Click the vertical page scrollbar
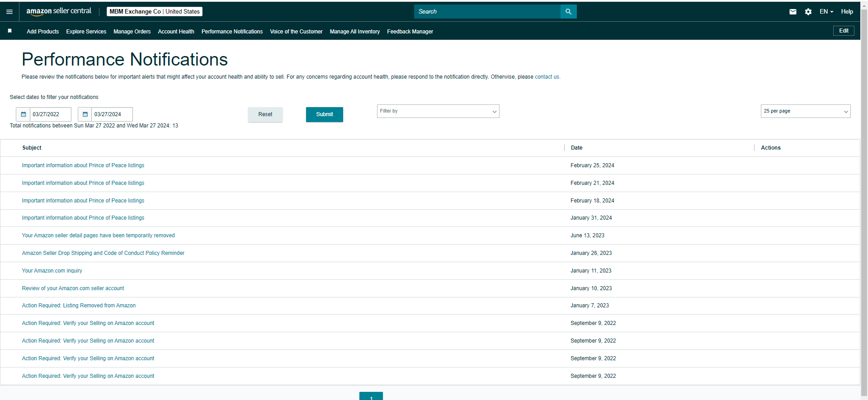Viewport: 868px width, 400px height. click(864, 203)
